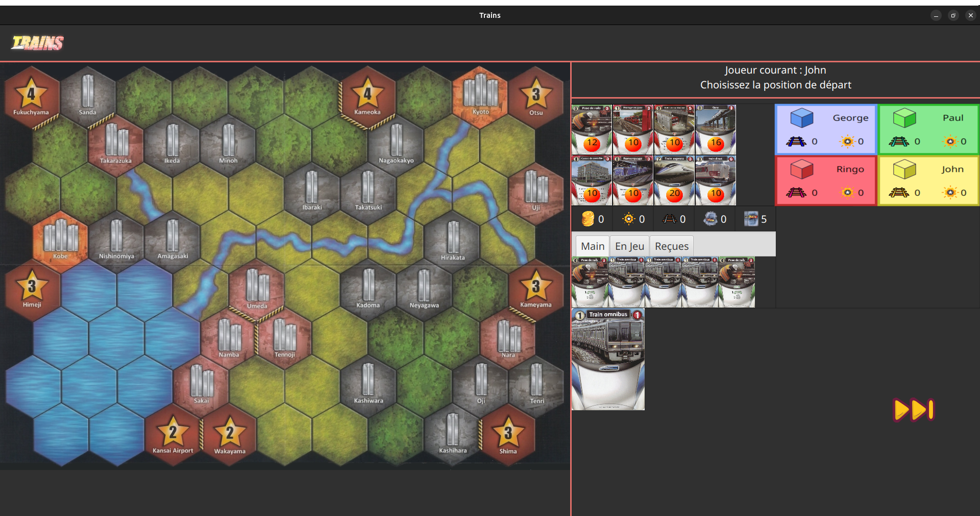980x516 pixels.
Task: Select the Kansai Airport hex
Action: click(x=173, y=434)
